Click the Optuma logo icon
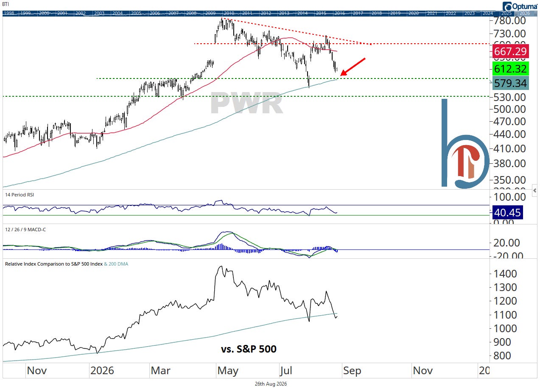 [507, 6]
